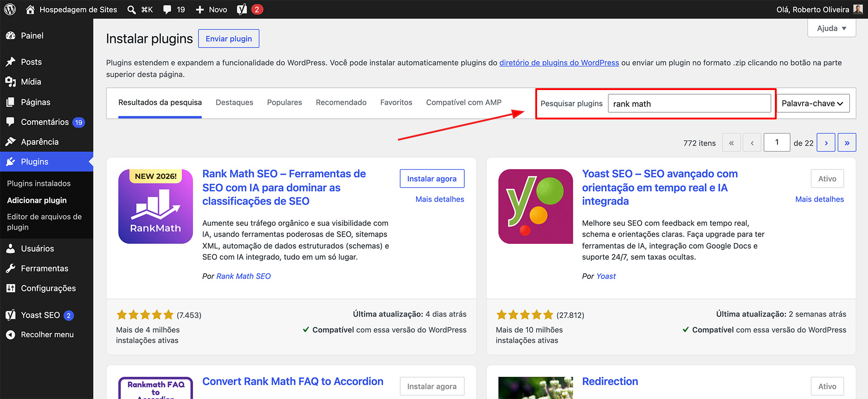Click the Ferramentas wrench icon
The height and width of the screenshot is (399, 868).
10,268
